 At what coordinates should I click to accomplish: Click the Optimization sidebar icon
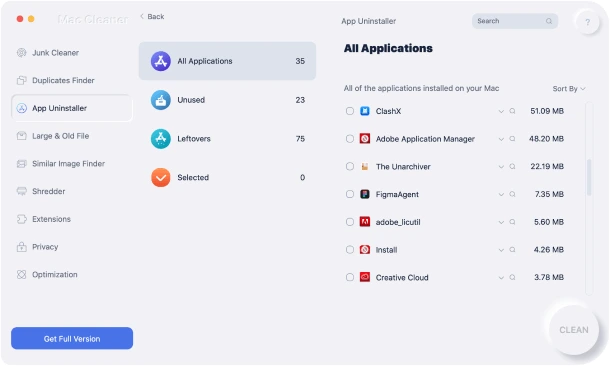pos(21,275)
